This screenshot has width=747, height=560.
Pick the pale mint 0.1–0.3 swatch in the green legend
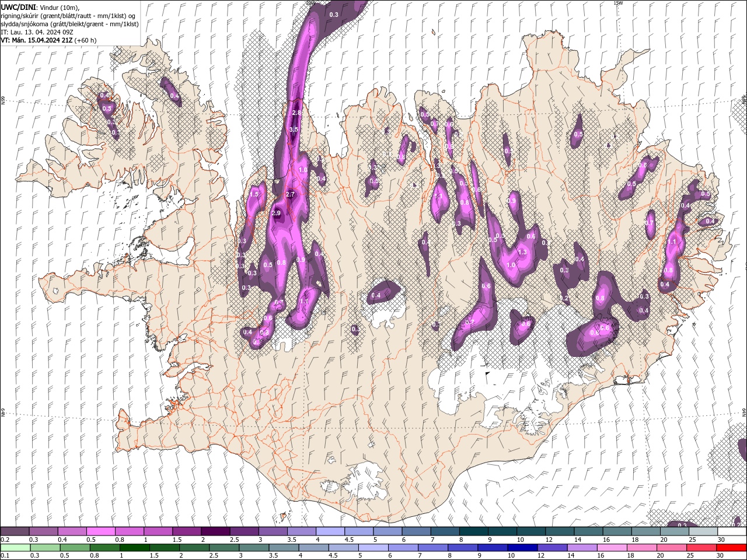pyautogui.click(x=15, y=548)
